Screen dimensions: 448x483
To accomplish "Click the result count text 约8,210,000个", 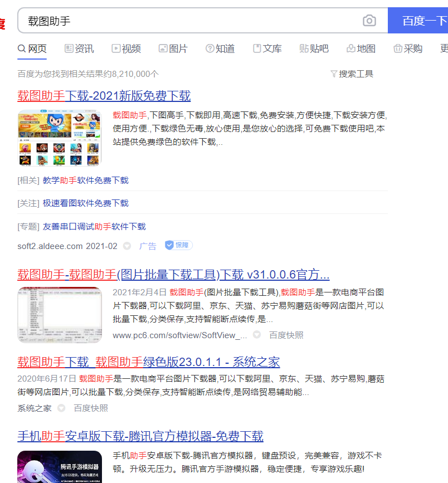I will (x=131, y=74).
